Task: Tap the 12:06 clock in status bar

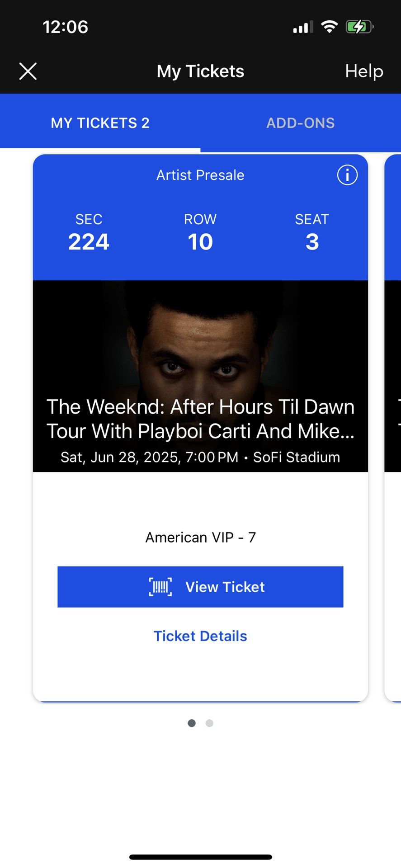Action: pos(66,27)
